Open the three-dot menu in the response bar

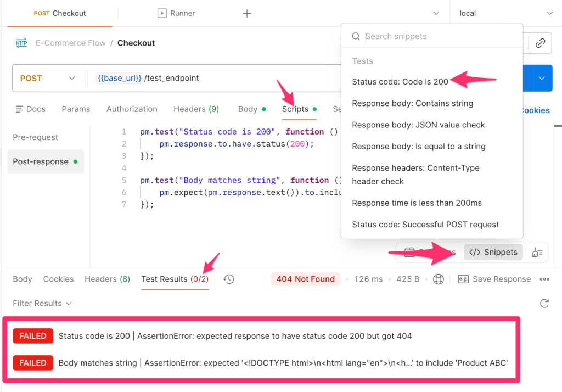tap(544, 279)
